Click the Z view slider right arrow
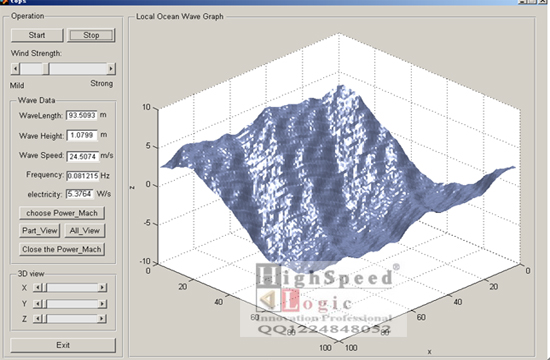The image size is (550, 360). click(x=102, y=319)
